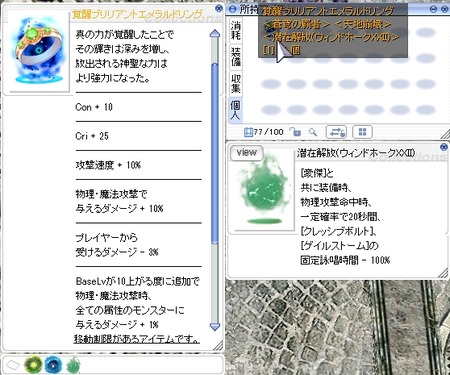Click the round icon left of inventory title

coord(233,9)
